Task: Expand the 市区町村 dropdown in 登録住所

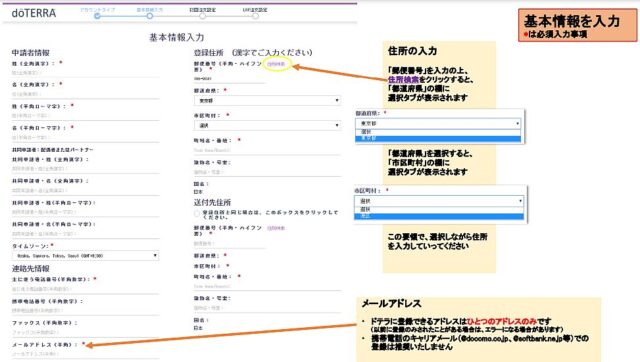Action: coord(267,125)
